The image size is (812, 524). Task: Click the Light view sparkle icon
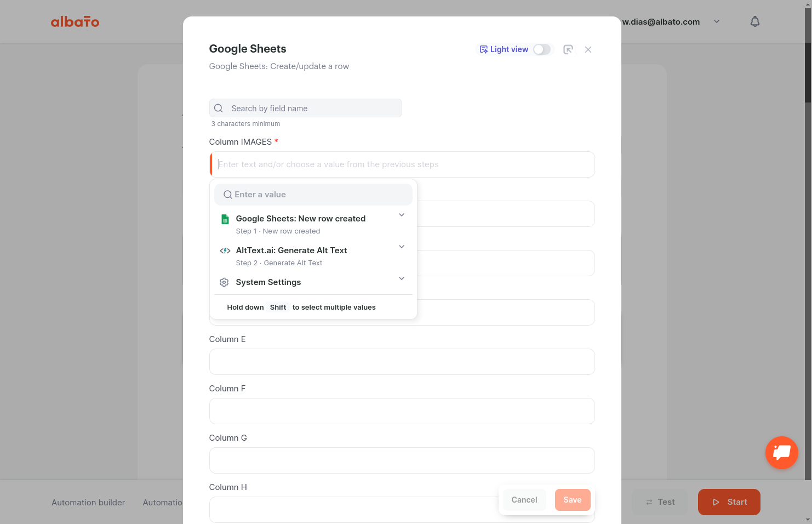click(483, 49)
